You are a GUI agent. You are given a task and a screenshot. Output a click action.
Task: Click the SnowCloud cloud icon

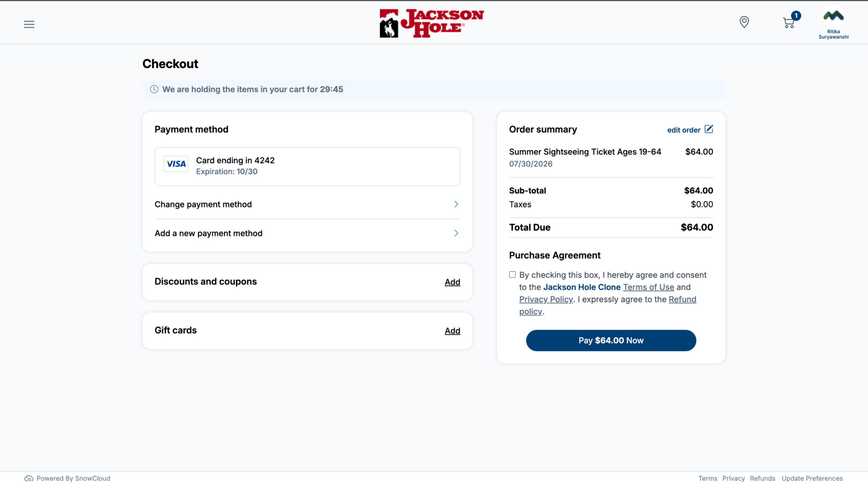pos(29,478)
